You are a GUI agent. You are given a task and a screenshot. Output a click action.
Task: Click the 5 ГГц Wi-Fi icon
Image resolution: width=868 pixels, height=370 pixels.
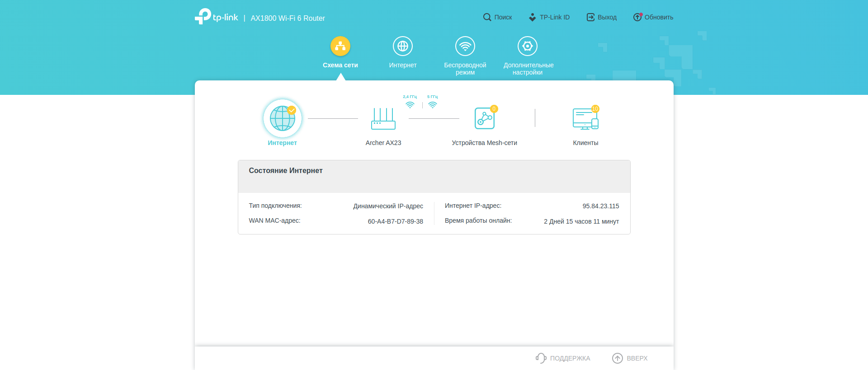point(433,105)
